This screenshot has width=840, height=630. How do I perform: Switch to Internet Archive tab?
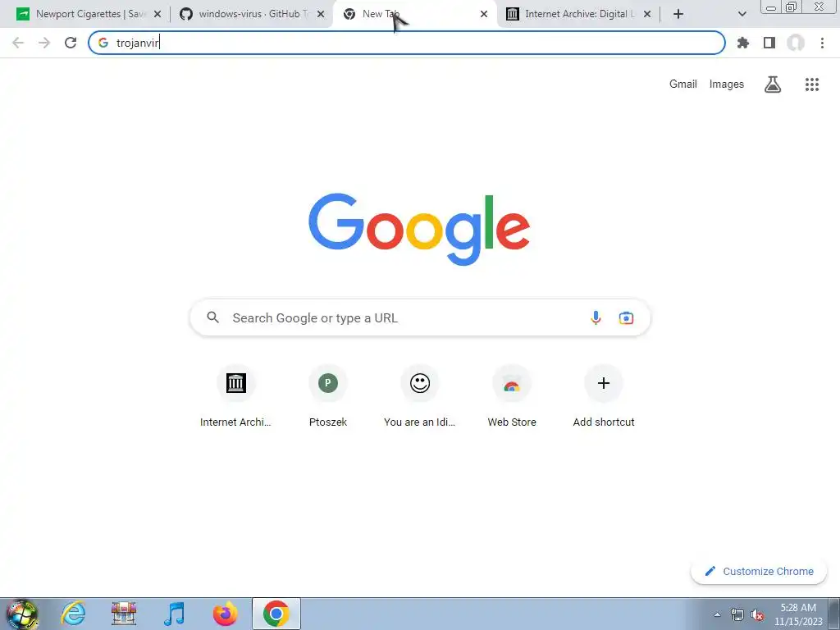tap(578, 14)
